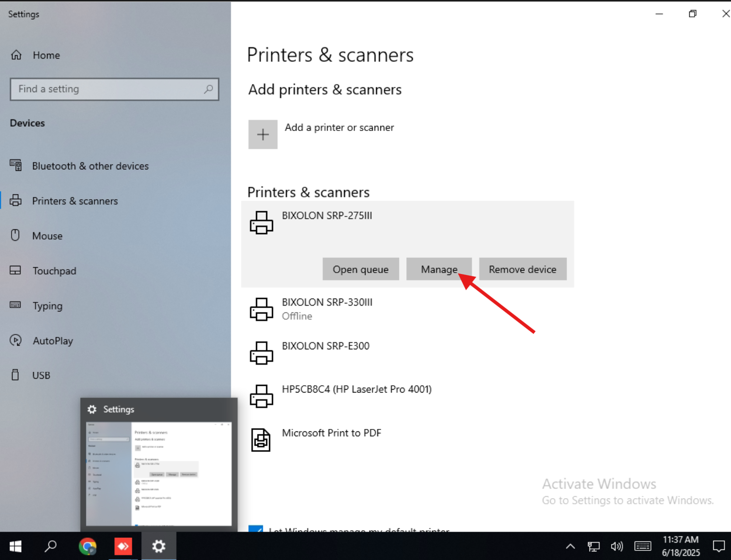Viewport: 731px width, 560px height.
Task: Open queue for BIXOLON SRP-275III
Action: pos(361,269)
